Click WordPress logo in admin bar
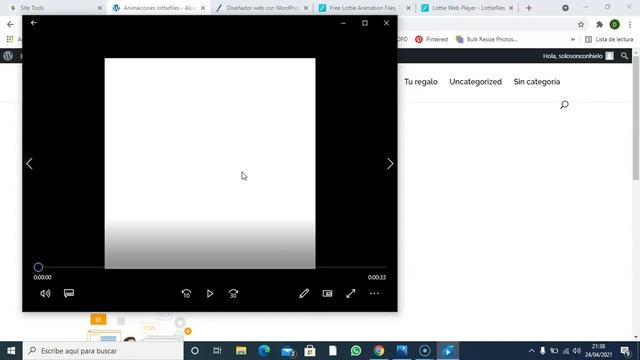The height and width of the screenshot is (360, 640). point(8,56)
